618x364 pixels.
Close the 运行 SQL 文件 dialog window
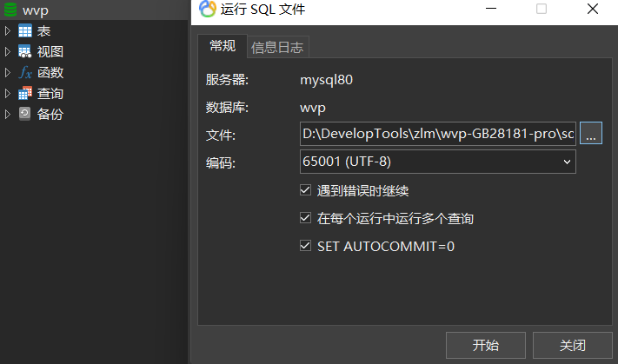593,9
